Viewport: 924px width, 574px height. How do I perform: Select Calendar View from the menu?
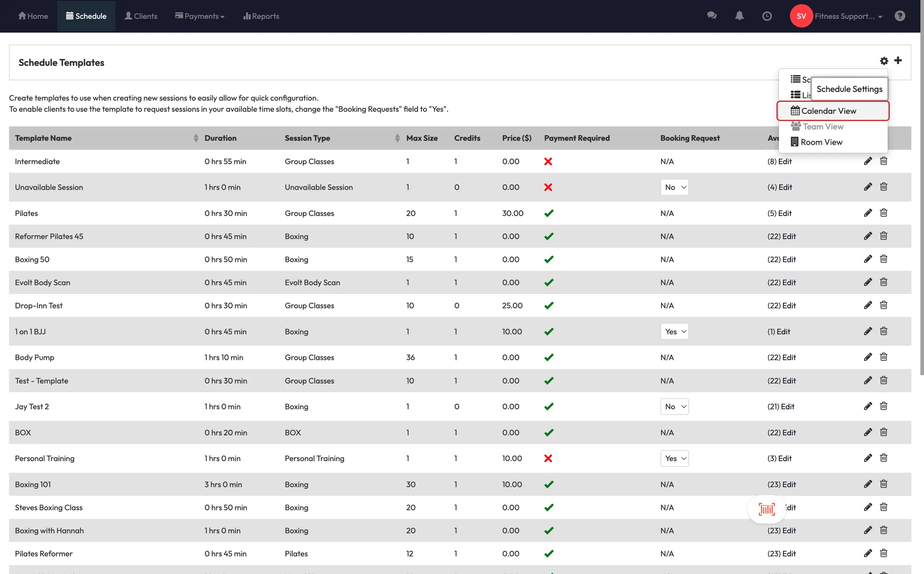pyautogui.click(x=828, y=111)
